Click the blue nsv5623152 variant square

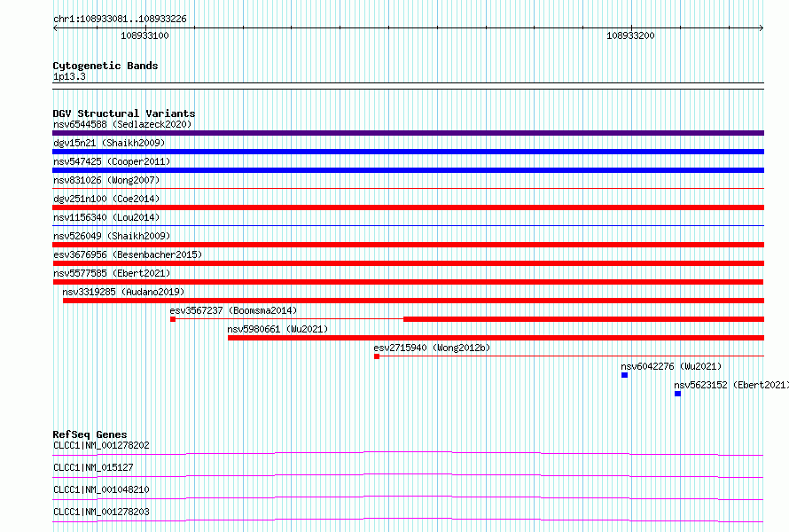click(678, 394)
